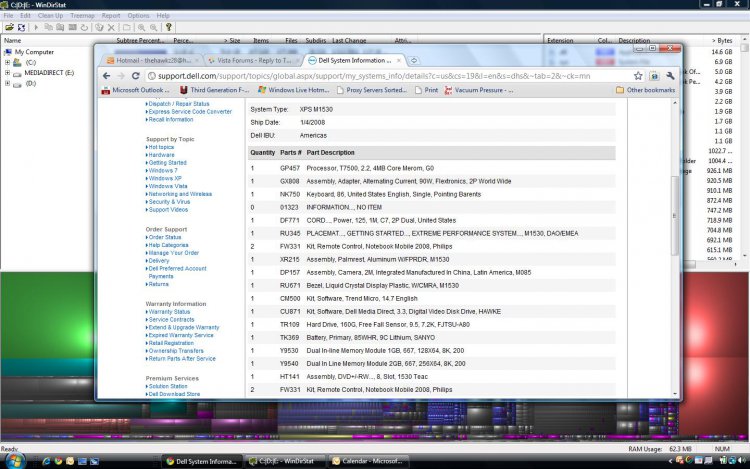Viewport: 750px width, 469px height.
Task: Open the File menu in WinDirStat
Action: tap(8, 16)
